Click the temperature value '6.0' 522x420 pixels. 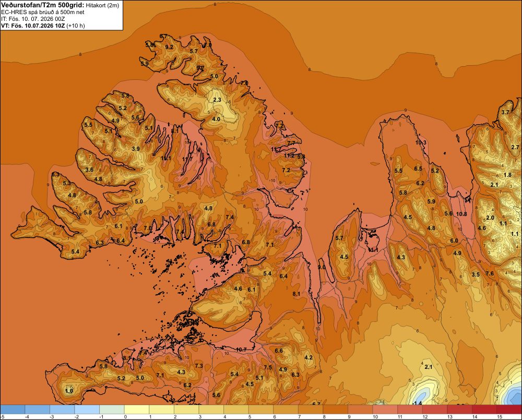[454, 241]
